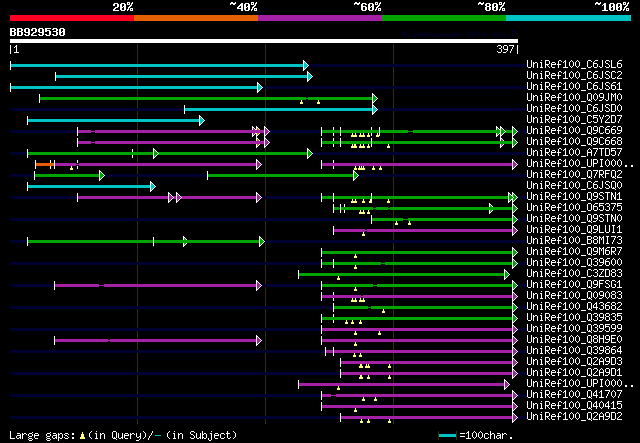Select the UniRef100_Q9LUI1 entry
Screen dimensions: 640x443
574,229
